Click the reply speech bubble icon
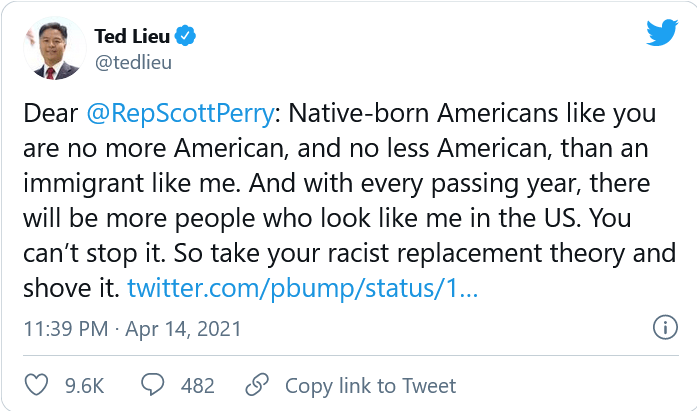 pyautogui.click(x=153, y=385)
